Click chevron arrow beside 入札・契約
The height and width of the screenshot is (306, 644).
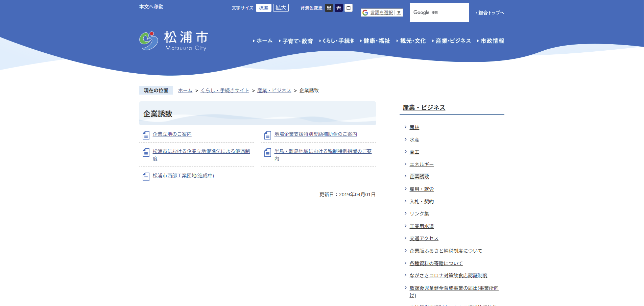(x=405, y=201)
